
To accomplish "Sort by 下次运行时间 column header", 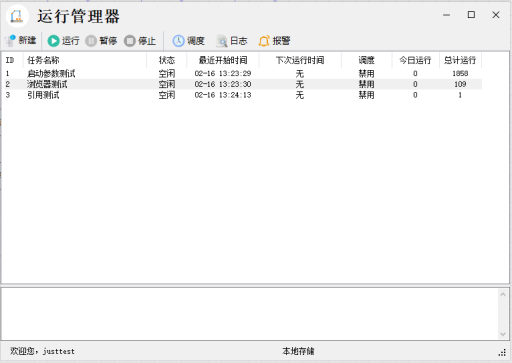I will (300, 60).
